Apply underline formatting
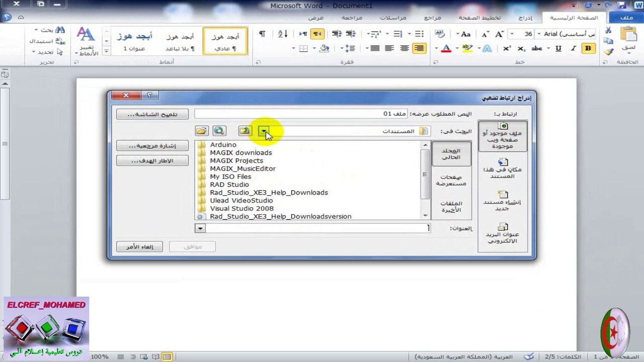This screenshot has width=644, height=362. pyautogui.click(x=558, y=49)
